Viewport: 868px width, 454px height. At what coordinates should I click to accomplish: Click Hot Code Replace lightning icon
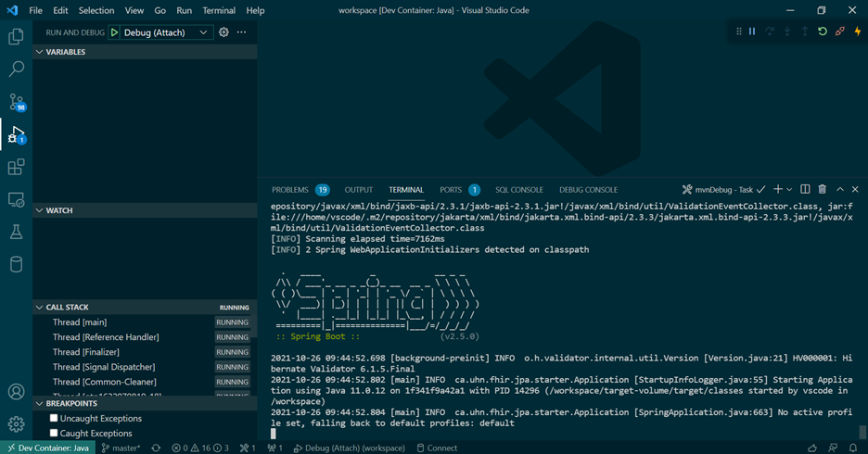tap(858, 32)
